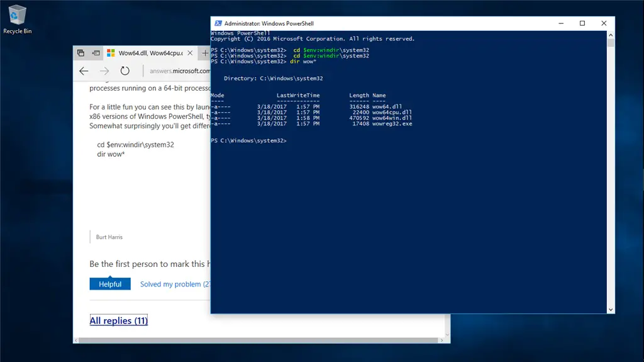Image resolution: width=644 pixels, height=362 pixels.
Task: Refresh the answers.microsoft.com page
Action: [x=125, y=71]
